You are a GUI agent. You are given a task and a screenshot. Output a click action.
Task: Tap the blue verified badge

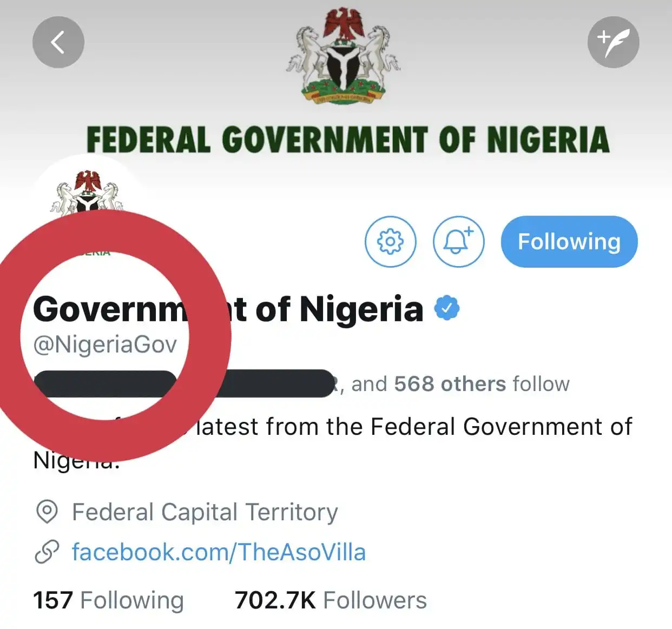pos(447,308)
